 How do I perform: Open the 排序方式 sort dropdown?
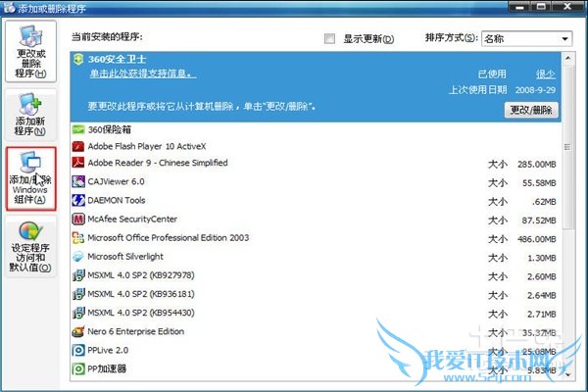click(x=526, y=38)
